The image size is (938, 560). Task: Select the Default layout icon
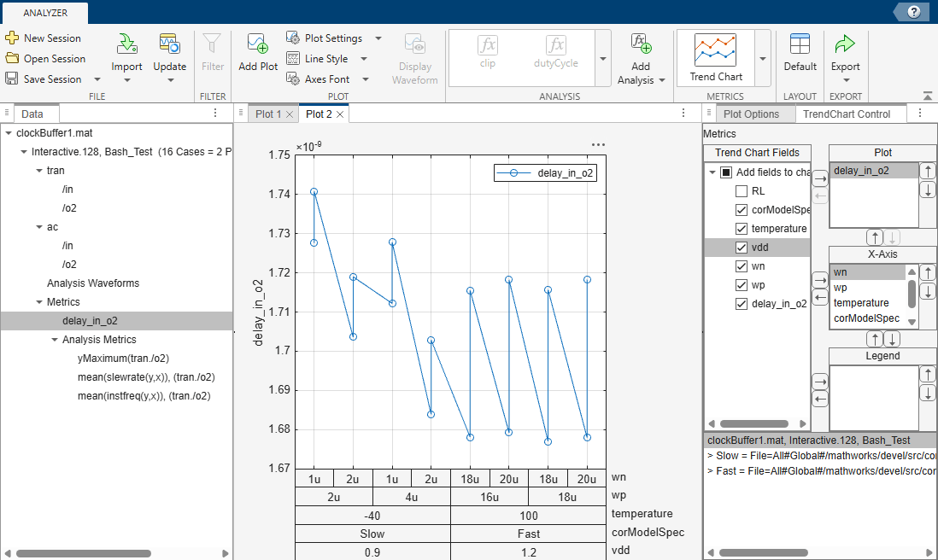[800, 44]
